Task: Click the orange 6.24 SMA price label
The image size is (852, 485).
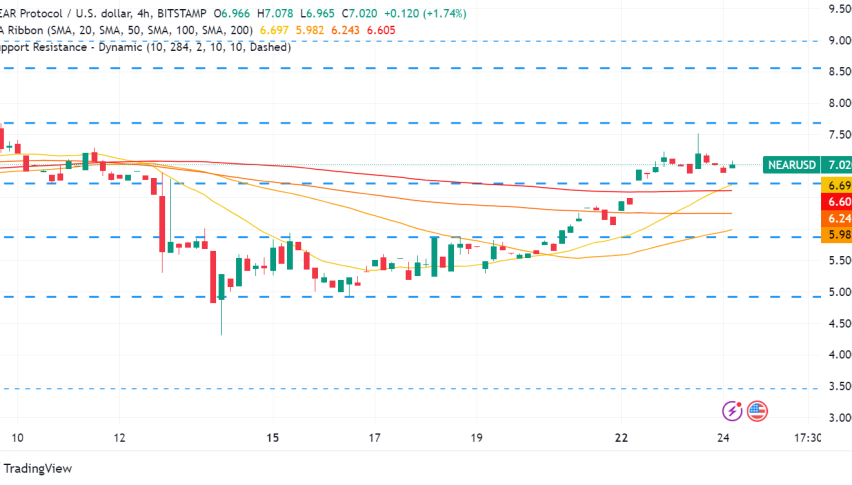Action: coord(838,219)
